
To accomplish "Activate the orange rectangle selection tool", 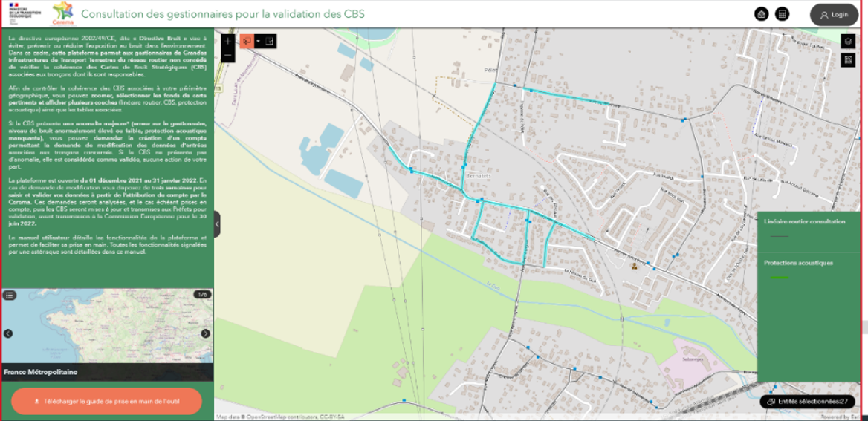I will (x=246, y=42).
